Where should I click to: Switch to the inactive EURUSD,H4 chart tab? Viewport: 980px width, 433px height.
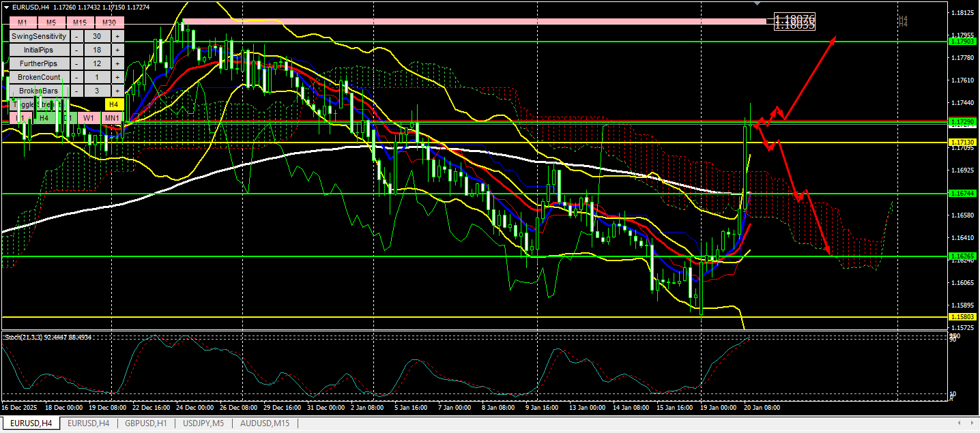pos(88,423)
